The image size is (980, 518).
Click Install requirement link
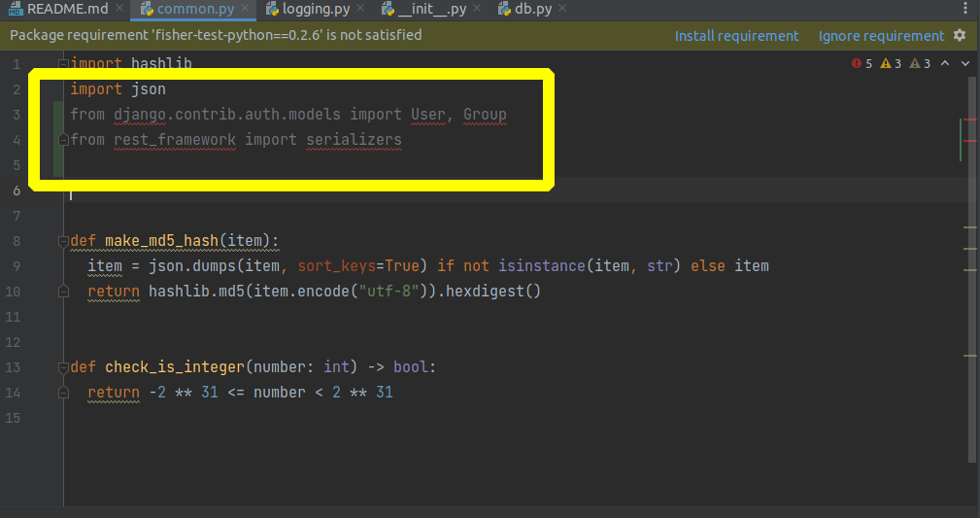[x=736, y=36]
